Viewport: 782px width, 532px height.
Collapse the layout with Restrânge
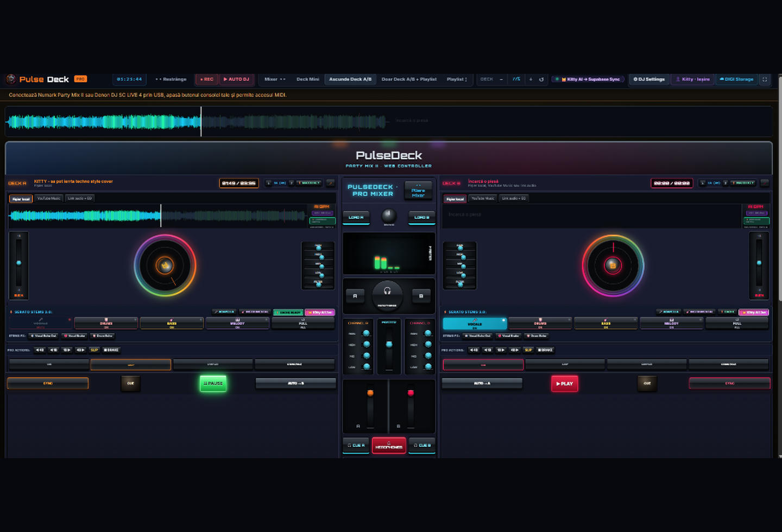pyautogui.click(x=171, y=79)
